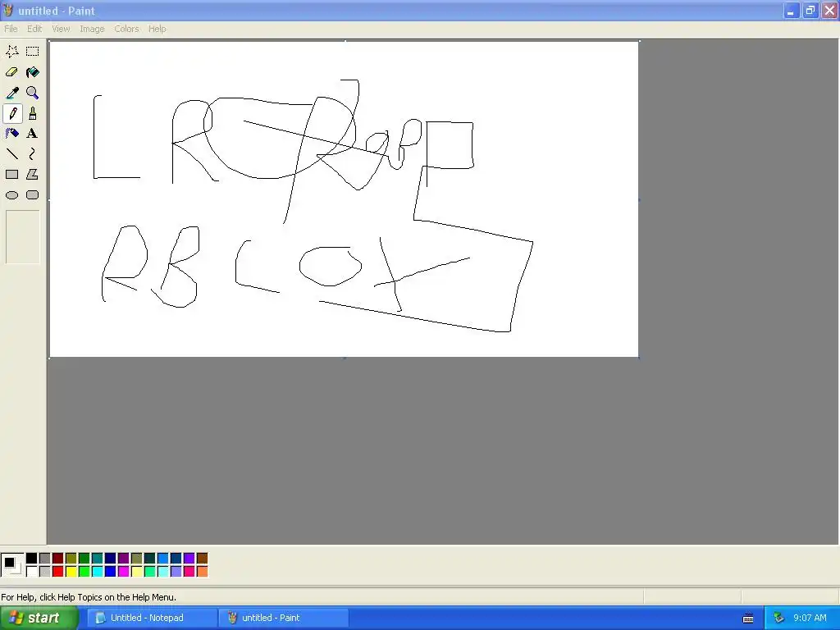Pick the bright yellow palette color

coord(71,572)
